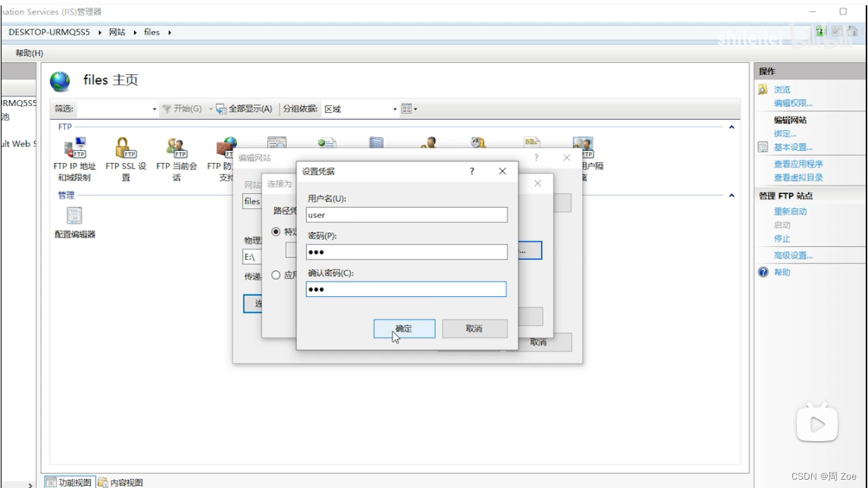Click the blue help question icon
This screenshot has width=868, height=488.
tap(763, 272)
